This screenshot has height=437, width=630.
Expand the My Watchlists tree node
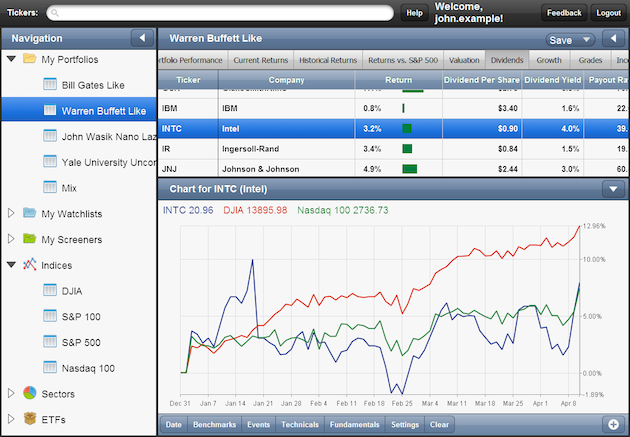[11, 213]
